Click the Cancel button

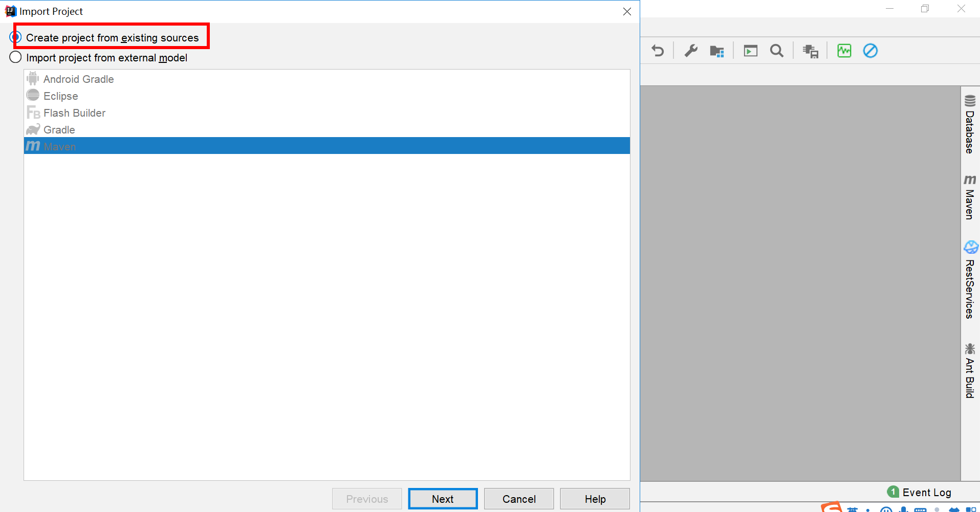coord(519,499)
